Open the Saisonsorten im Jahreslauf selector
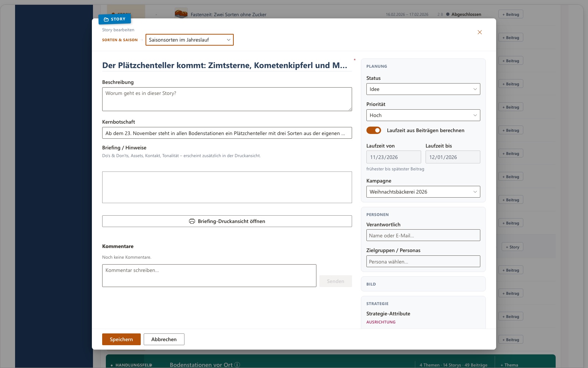Screen dimensions: 588x368 pyautogui.click(x=190, y=40)
